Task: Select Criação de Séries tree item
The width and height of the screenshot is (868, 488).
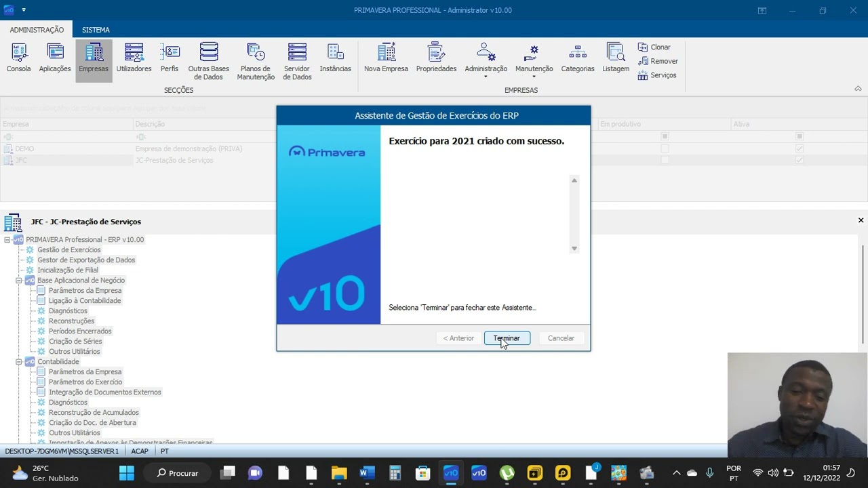Action: pos(75,342)
